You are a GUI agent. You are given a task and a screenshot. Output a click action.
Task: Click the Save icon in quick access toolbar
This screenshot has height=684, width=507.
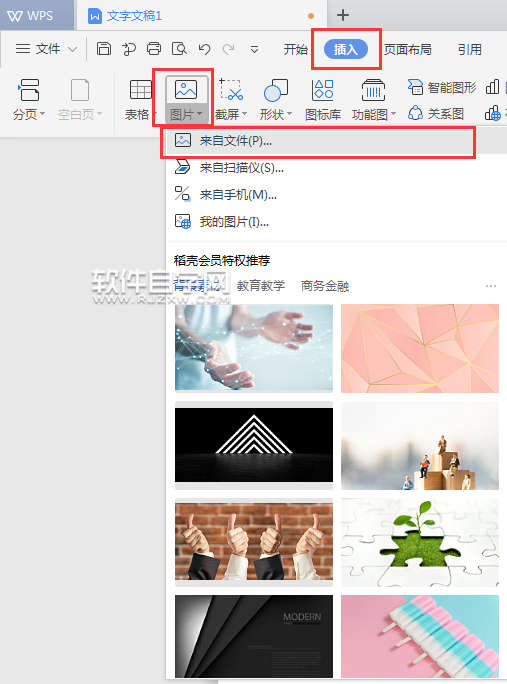click(103, 48)
